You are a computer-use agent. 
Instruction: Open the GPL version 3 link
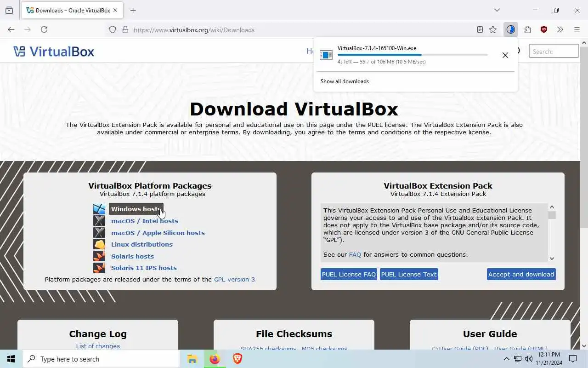pyautogui.click(x=234, y=279)
